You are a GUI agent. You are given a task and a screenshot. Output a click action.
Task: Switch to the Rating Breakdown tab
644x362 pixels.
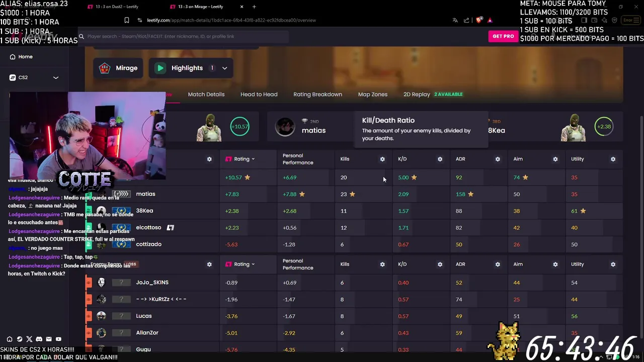317,95
